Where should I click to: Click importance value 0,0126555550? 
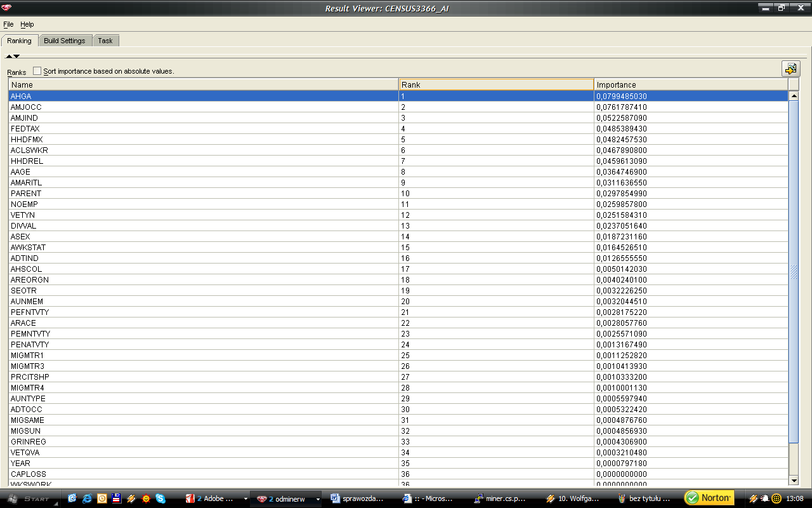click(622, 258)
